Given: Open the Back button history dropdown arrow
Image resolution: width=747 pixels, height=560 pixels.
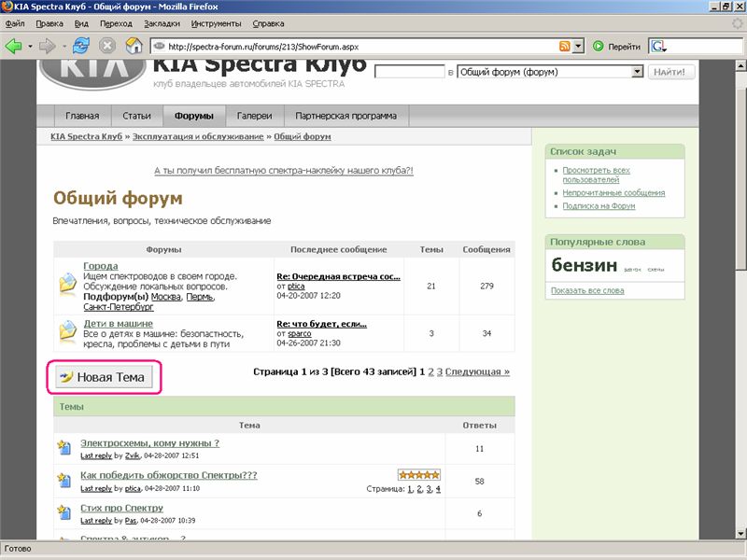Looking at the screenshot, I should pos(30,46).
